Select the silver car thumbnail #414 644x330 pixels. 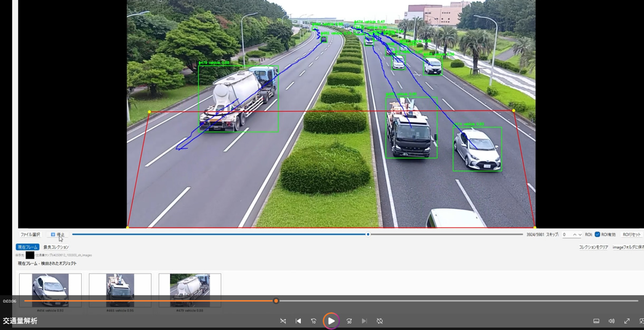click(50, 290)
